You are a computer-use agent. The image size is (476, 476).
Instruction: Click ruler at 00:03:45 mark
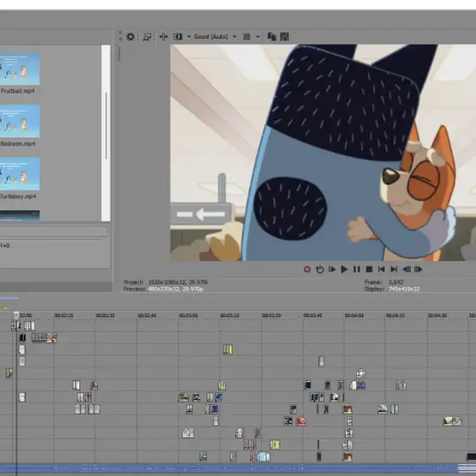(313, 315)
